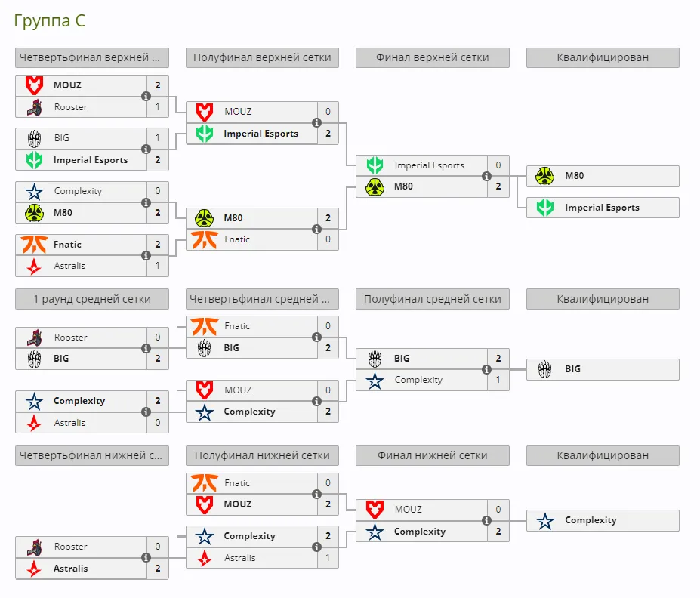Open info icon for Fnatic vs MOUZ lower semifinal
Viewport: 700px width, 598px height.
[x=316, y=494]
